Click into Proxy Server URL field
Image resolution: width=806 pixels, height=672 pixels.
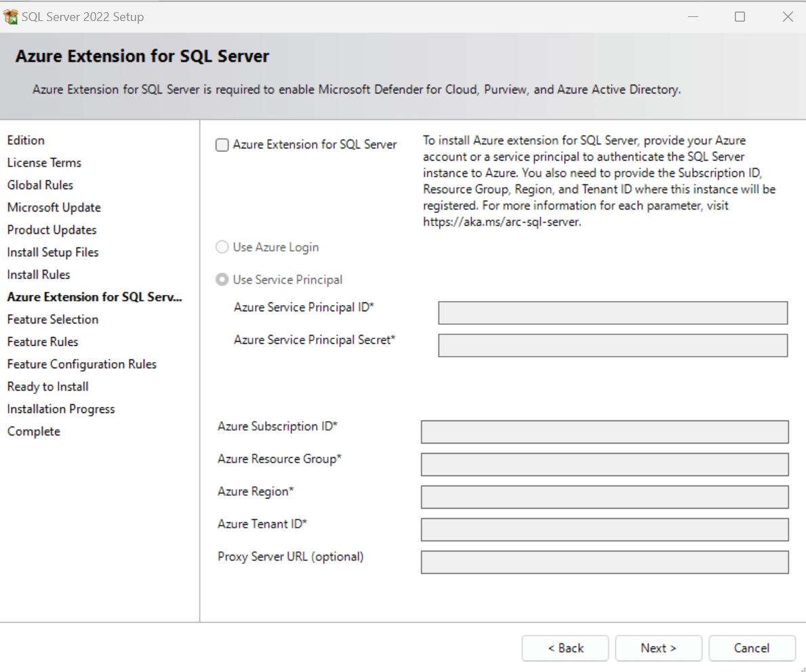[605, 562]
